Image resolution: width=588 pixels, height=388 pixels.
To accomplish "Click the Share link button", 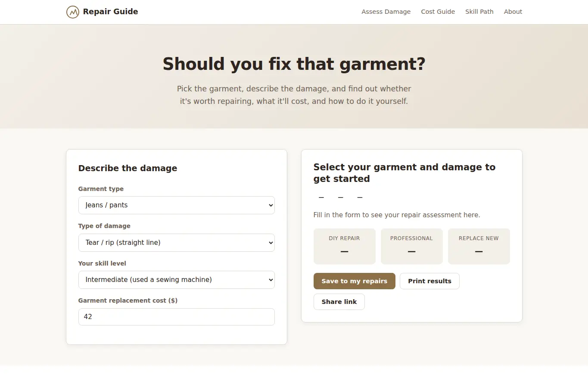I will point(339,302).
